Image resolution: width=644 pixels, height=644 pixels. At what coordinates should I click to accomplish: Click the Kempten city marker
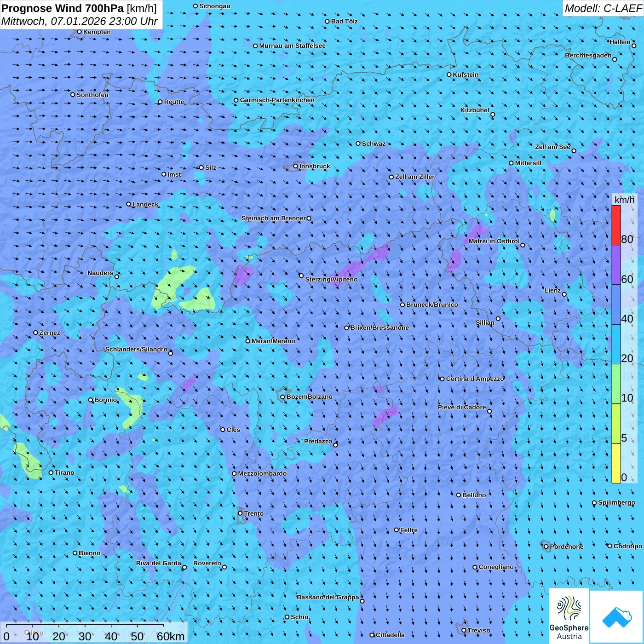tap(79, 32)
